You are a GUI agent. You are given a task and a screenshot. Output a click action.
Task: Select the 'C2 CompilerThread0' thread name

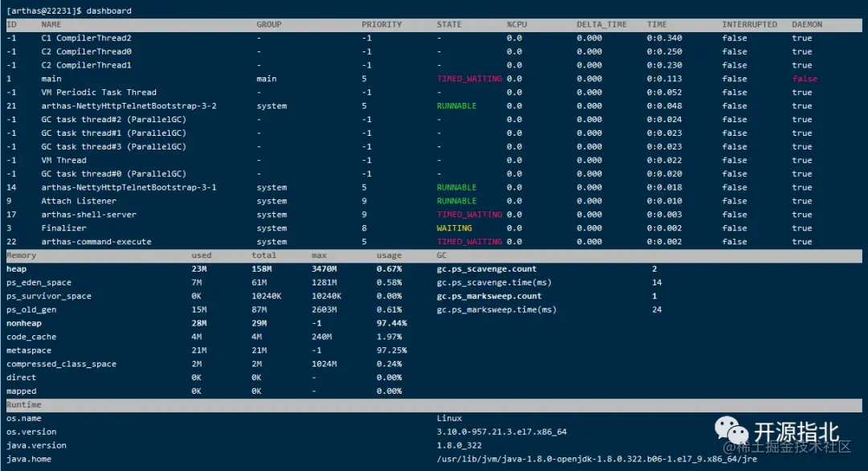(x=86, y=51)
